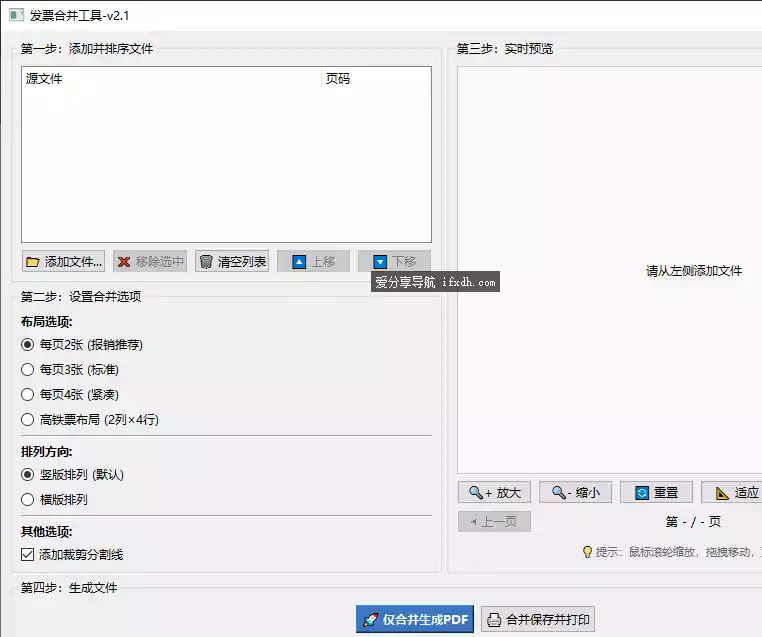Select 每页3张 (标准) layout option
This screenshot has width=762, height=637.
[x=28, y=370]
